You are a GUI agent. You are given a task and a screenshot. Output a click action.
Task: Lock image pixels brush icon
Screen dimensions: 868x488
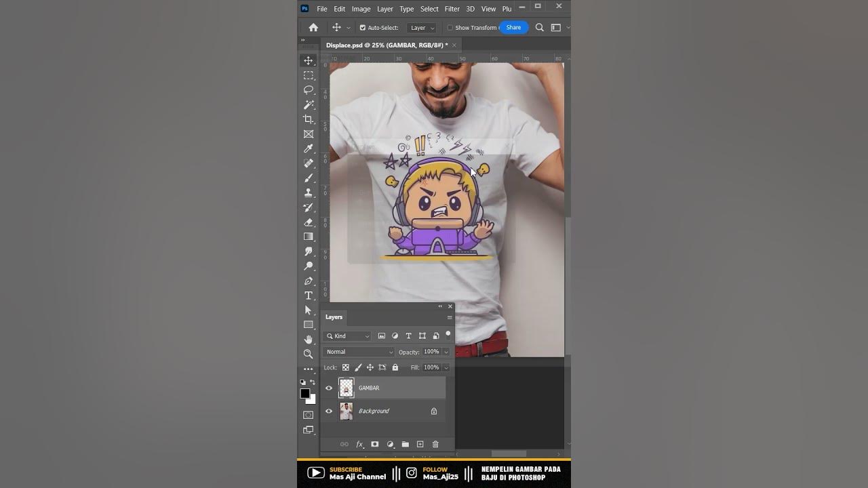[358, 367]
